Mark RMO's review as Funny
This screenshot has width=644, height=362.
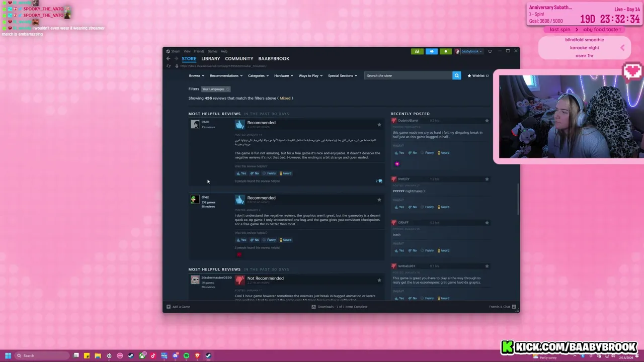pos(269,173)
